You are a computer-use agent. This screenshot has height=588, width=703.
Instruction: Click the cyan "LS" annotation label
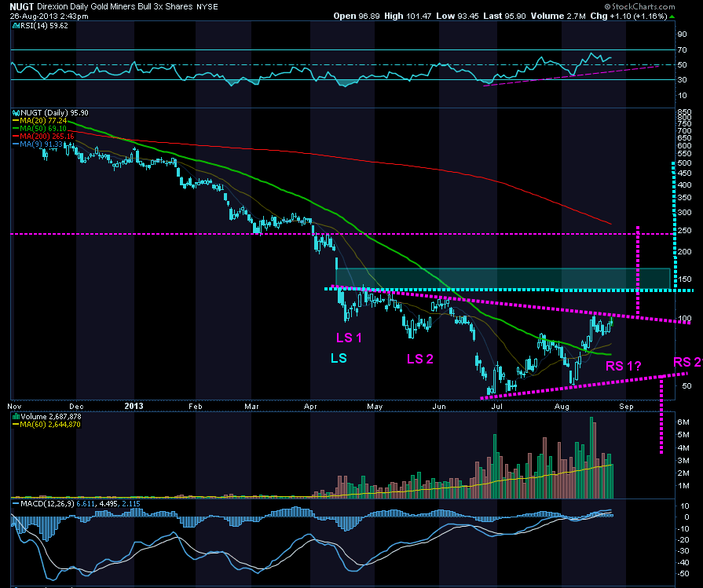tap(339, 358)
